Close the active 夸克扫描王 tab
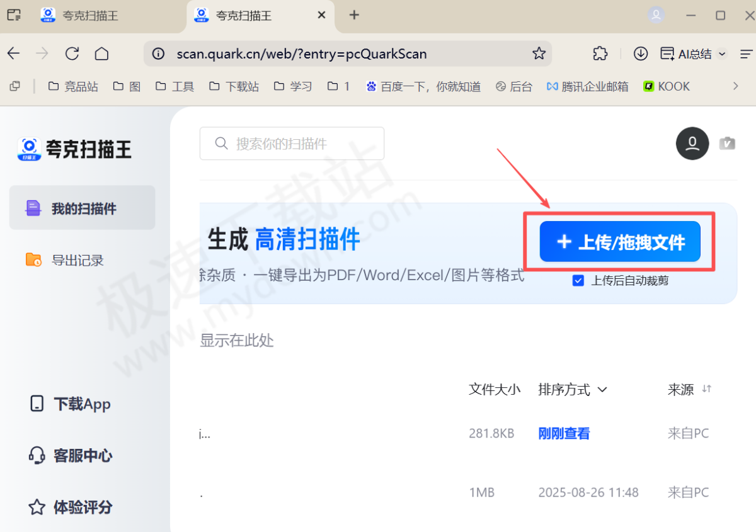This screenshot has width=756, height=532. (x=321, y=15)
